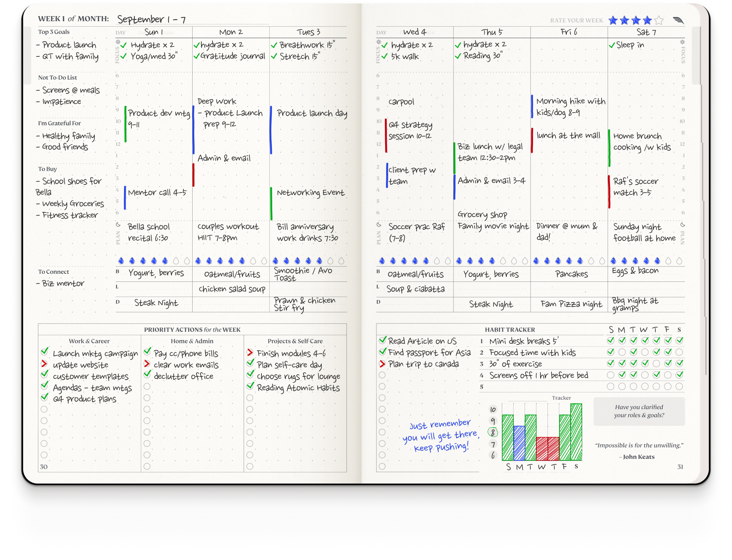732x560 pixels.
Task: Click the Networking Event entry on Tuesday
Action: (311, 192)
